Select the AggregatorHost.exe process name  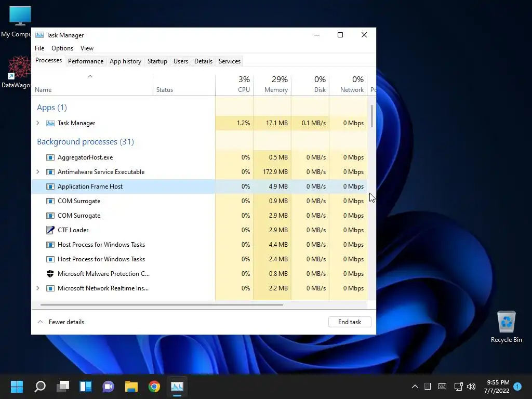point(85,157)
